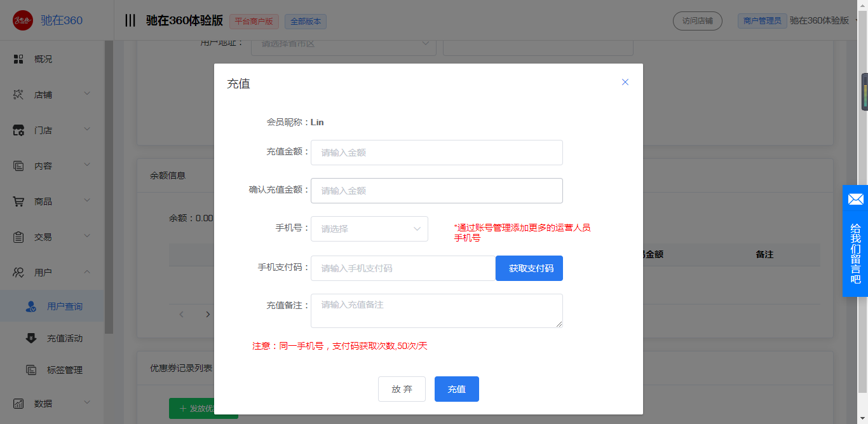868x424 pixels.
Task: Click the 交易 clipboard icon
Action: click(x=18, y=237)
